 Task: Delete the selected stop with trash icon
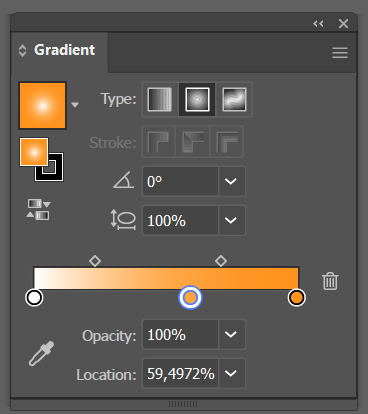click(x=330, y=281)
